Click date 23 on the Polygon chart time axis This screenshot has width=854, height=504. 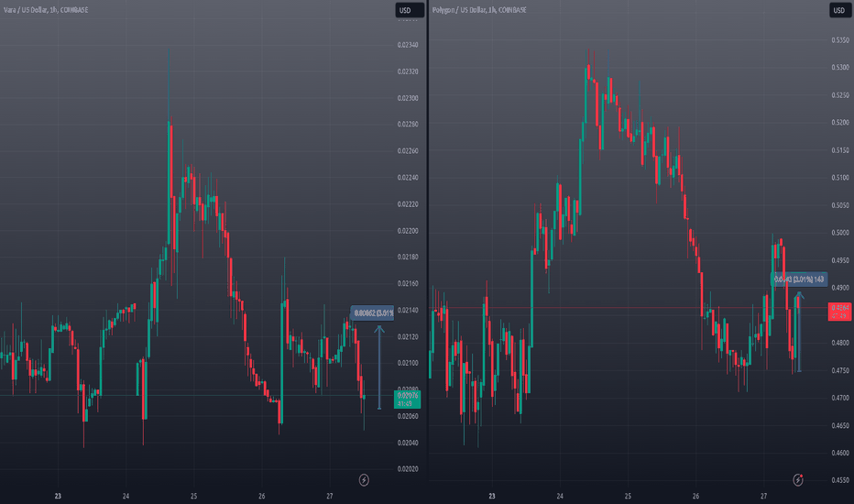[492, 497]
